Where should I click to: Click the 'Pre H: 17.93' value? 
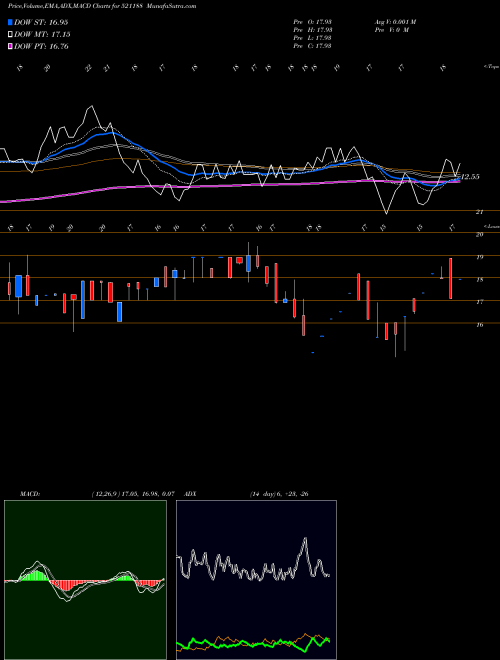313,30
